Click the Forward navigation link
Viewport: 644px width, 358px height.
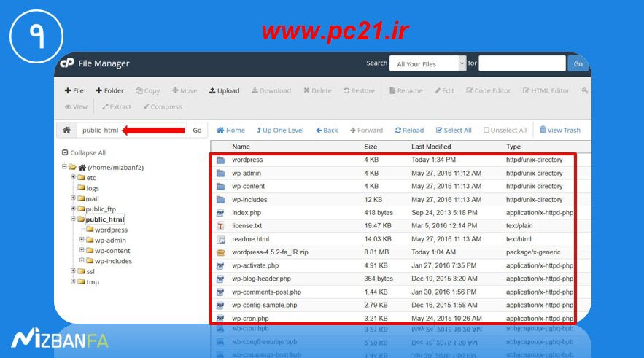[x=366, y=130]
